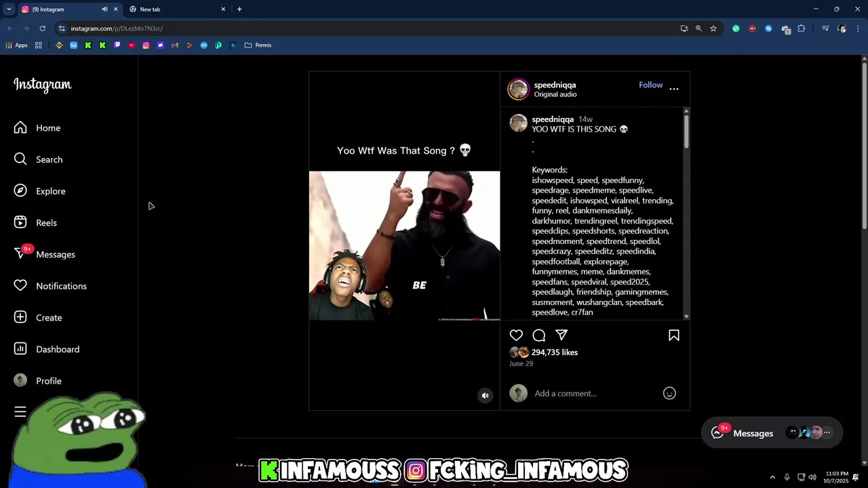868x488 pixels.
Task: Open the Gmail bookmark
Action: (175, 45)
